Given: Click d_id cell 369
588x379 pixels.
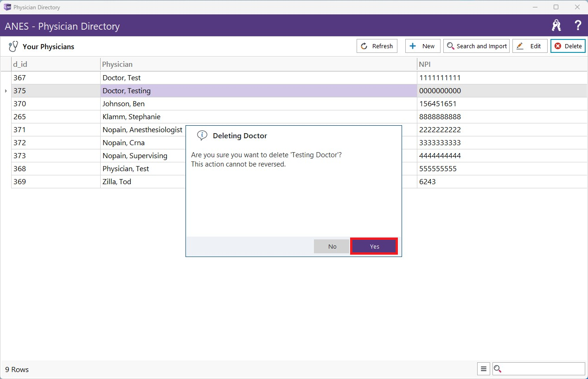Looking at the screenshot, I should (56, 182).
